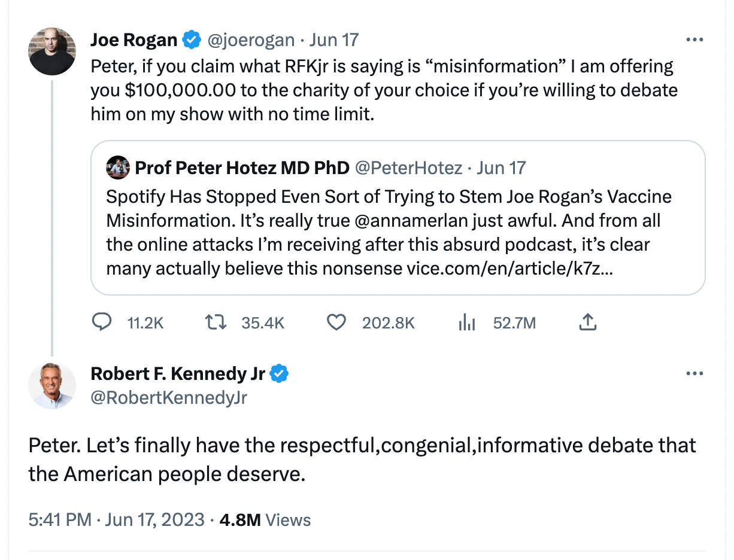This screenshot has width=734, height=560.
Task: Open more options on Kennedy's tweet
Action: tap(694, 374)
